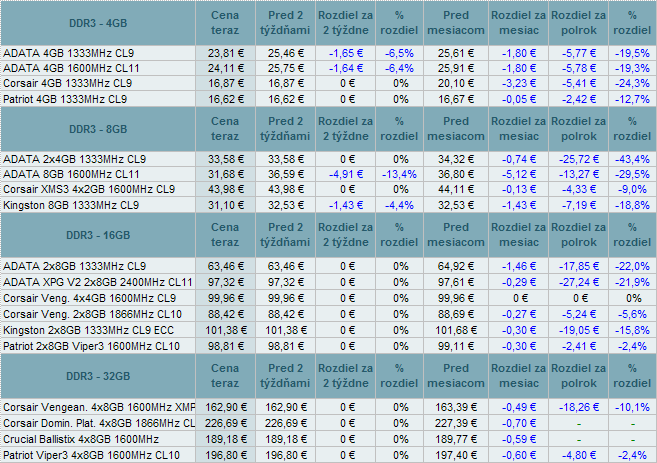The image size is (657, 463).
Task: Select the DDR3 - 4GB section header
Action: click(x=98, y=23)
